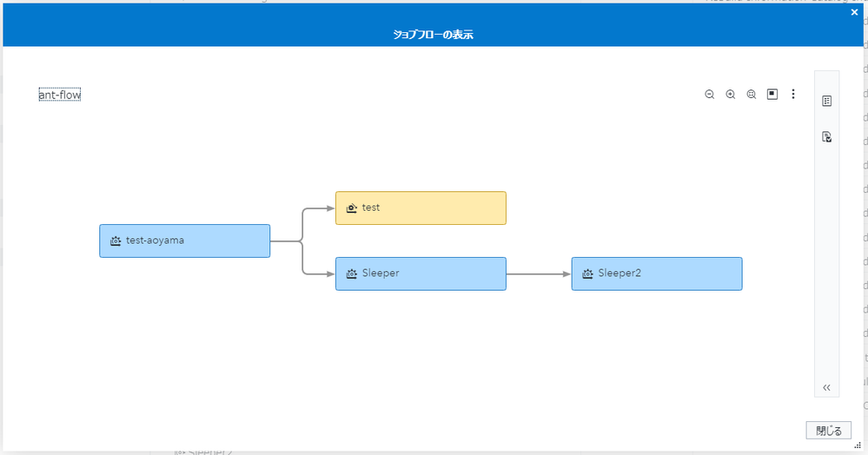Select the Sleeper2 job node
Image resolution: width=868 pixels, height=455 pixels.
(x=657, y=274)
